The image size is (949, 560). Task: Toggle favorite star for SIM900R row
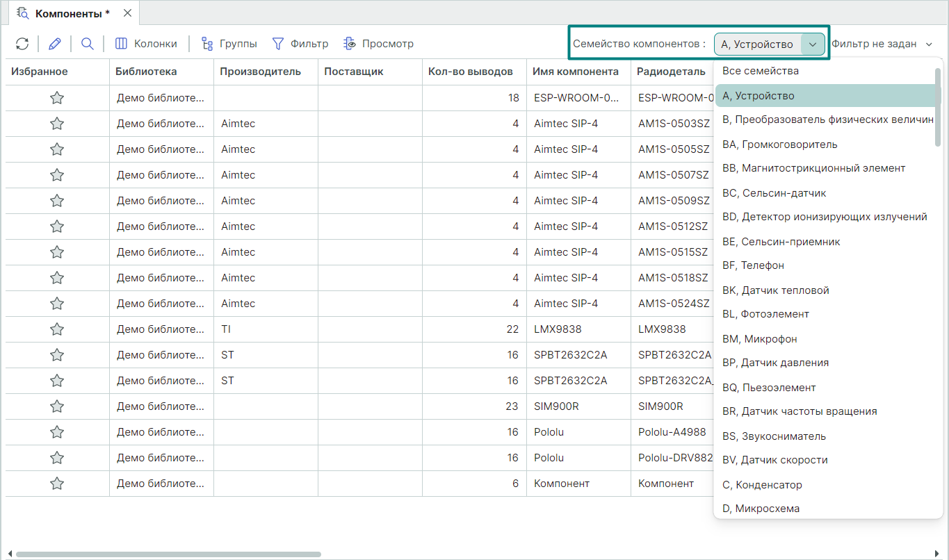(57, 406)
